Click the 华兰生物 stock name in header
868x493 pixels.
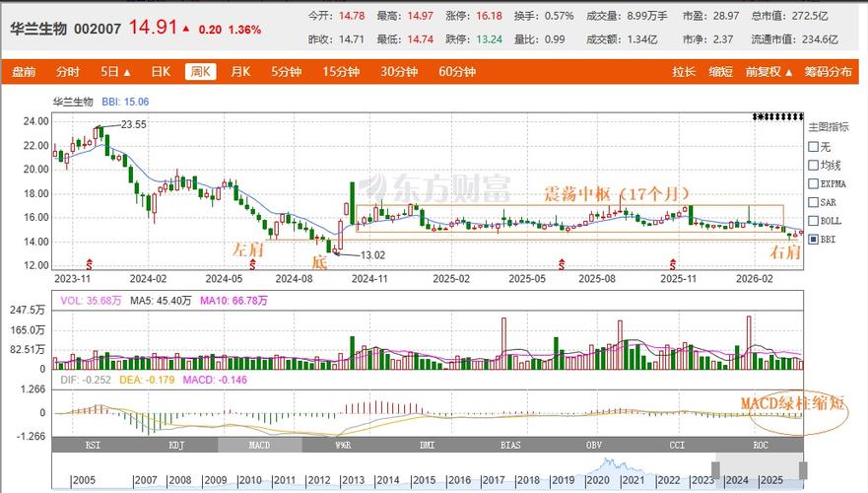(38, 29)
